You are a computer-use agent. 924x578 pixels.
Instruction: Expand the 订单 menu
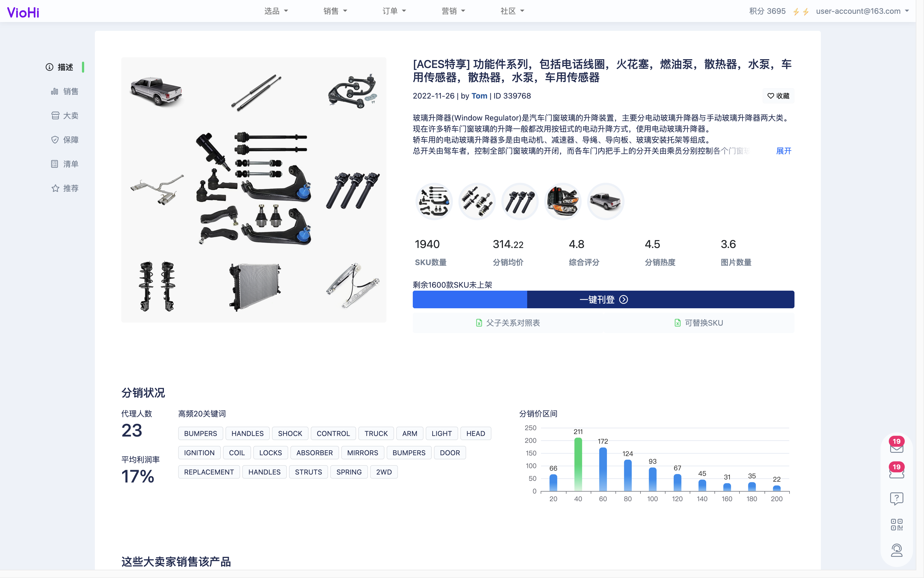pos(394,11)
